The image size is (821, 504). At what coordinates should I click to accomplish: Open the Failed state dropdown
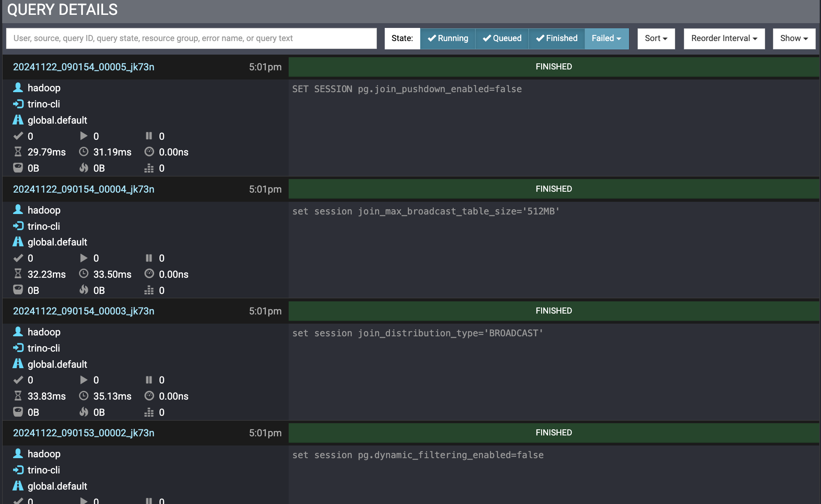606,38
